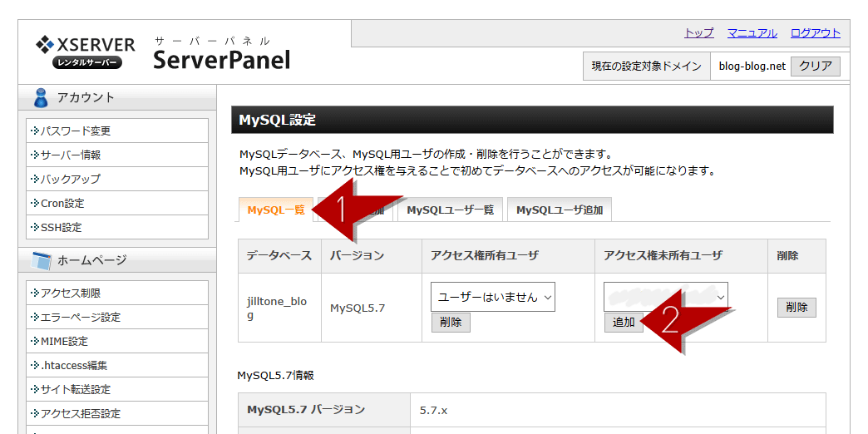Open the アクセス権未所有ユーザ dropdown
Screen dimensions: 868x434
(x=666, y=297)
